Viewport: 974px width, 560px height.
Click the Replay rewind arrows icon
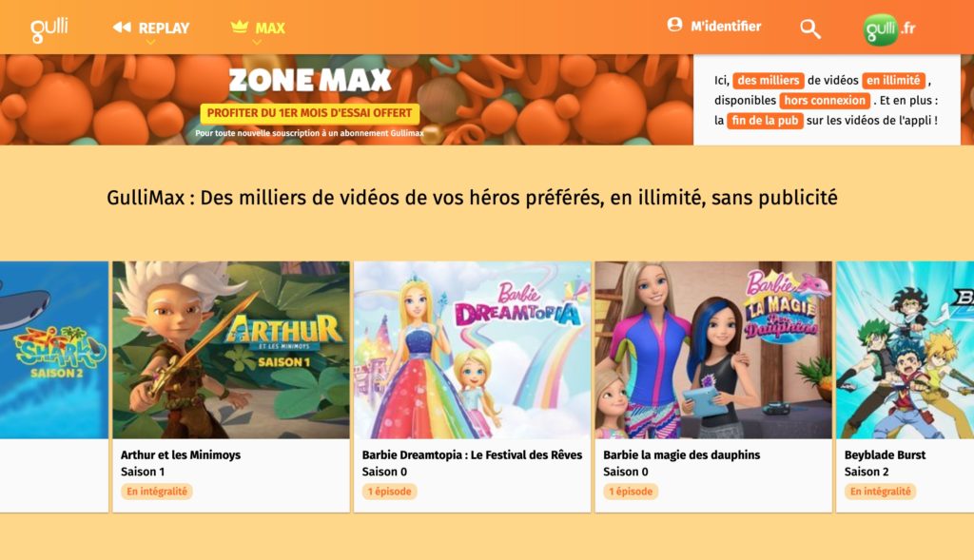(122, 28)
